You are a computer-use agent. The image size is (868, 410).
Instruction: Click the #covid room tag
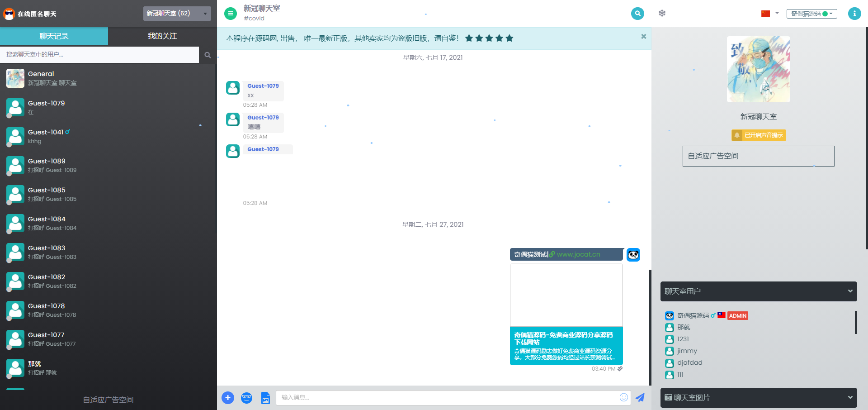click(254, 18)
